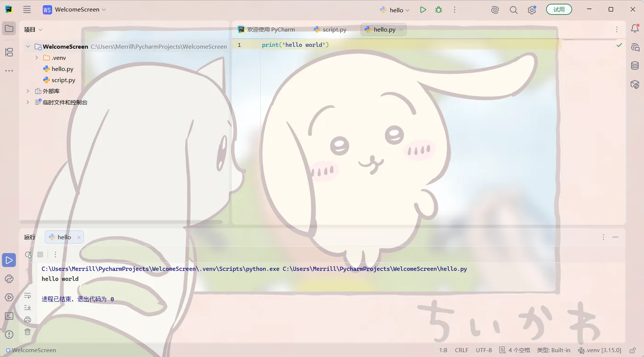Change UTF-8 file encoding
This screenshot has width=644, height=357.
[483, 350]
